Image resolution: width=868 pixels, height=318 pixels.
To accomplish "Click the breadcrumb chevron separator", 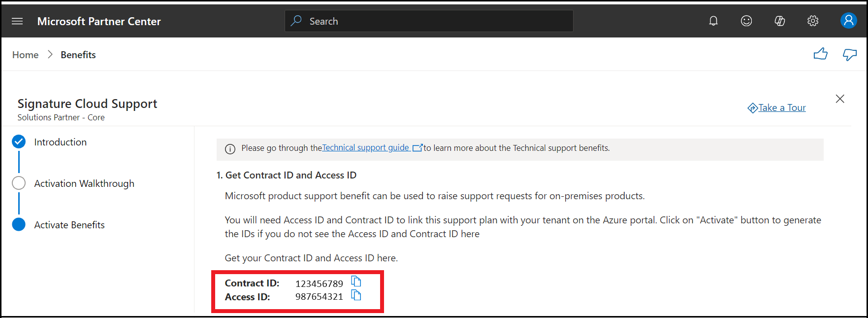I will [50, 55].
